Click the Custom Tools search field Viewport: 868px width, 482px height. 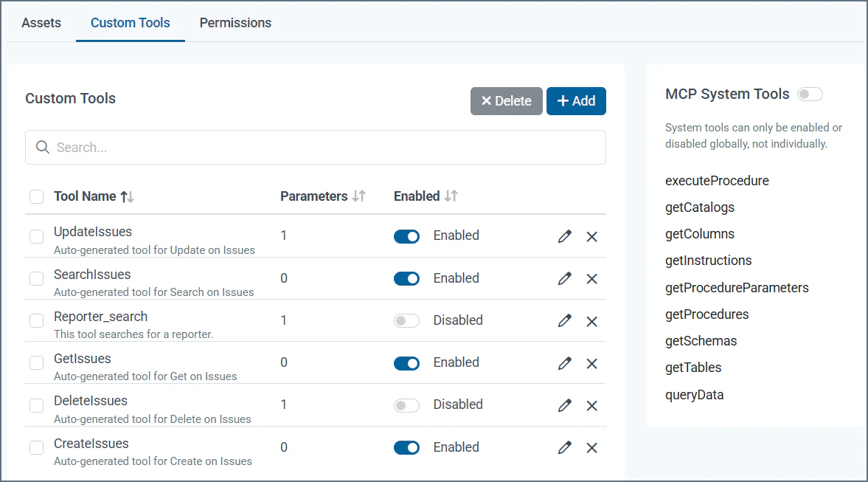(316, 148)
